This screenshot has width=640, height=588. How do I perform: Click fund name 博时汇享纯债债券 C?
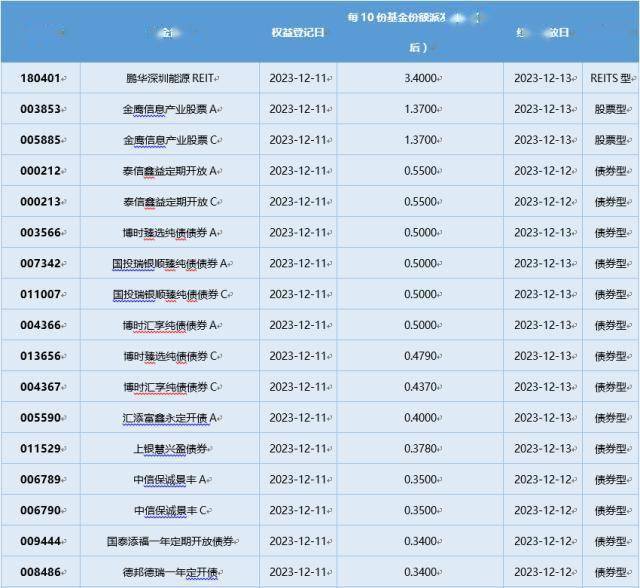pyautogui.click(x=171, y=387)
